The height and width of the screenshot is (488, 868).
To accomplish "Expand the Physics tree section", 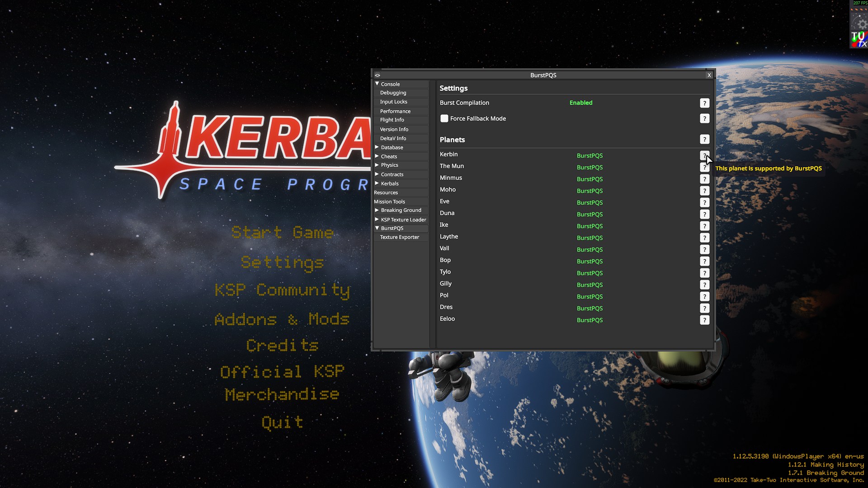I will click(377, 165).
